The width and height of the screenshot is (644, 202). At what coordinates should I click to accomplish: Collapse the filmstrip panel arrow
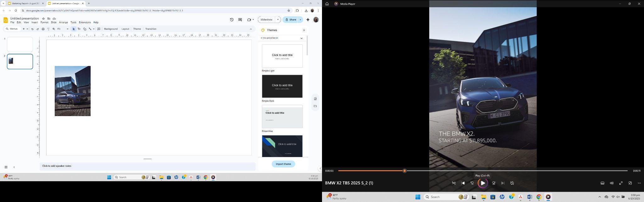coord(14,167)
